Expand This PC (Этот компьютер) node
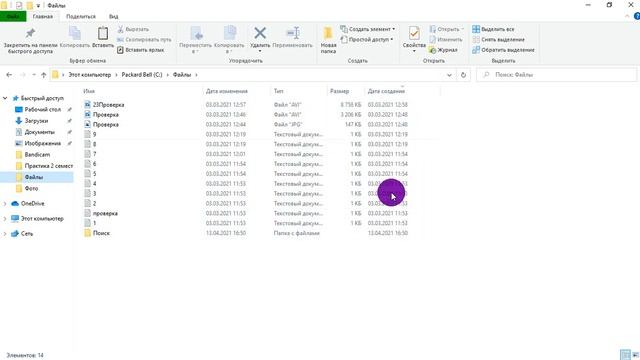This screenshot has height=360, width=640. (x=5, y=219)
